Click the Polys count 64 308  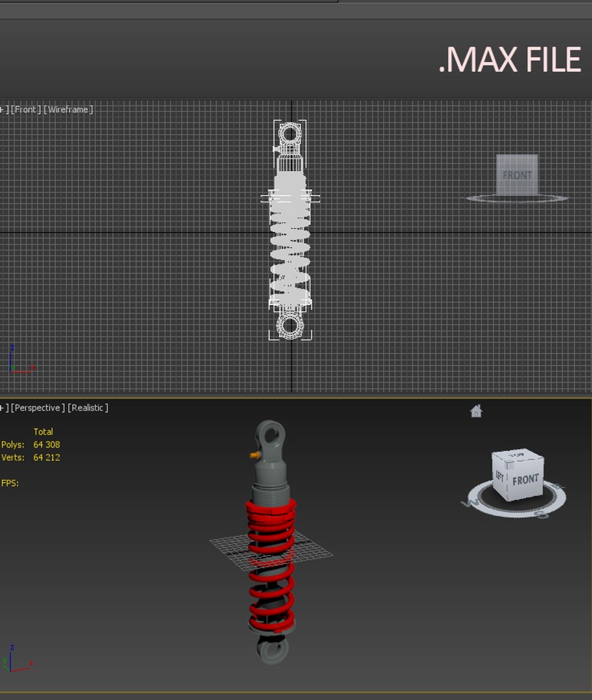pos(47,445)
